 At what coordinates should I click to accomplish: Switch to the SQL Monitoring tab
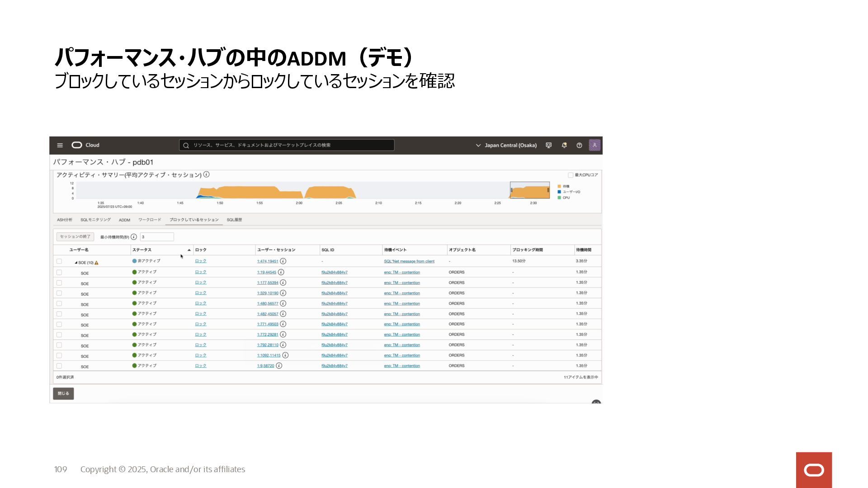95,220
